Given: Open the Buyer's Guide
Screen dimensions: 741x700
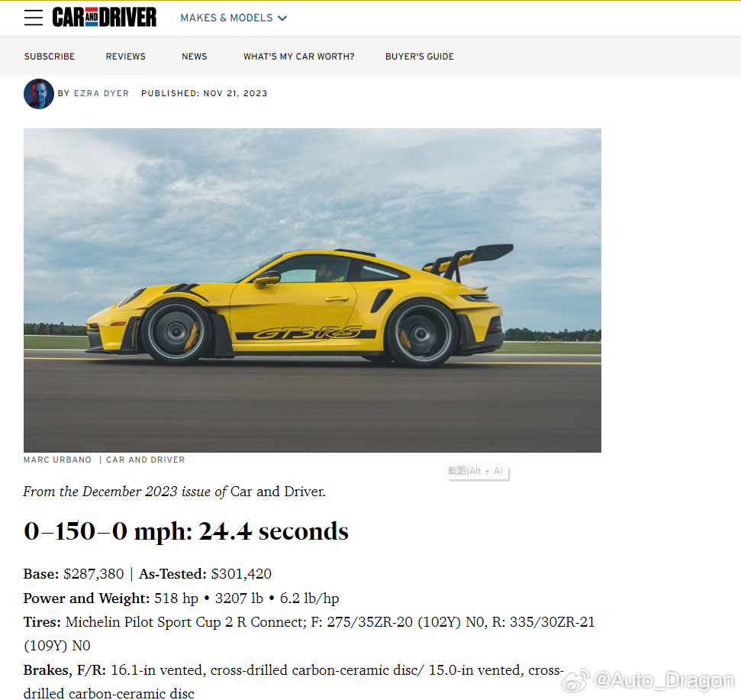Looking at the screenshot, I should [x=420, y=56].
